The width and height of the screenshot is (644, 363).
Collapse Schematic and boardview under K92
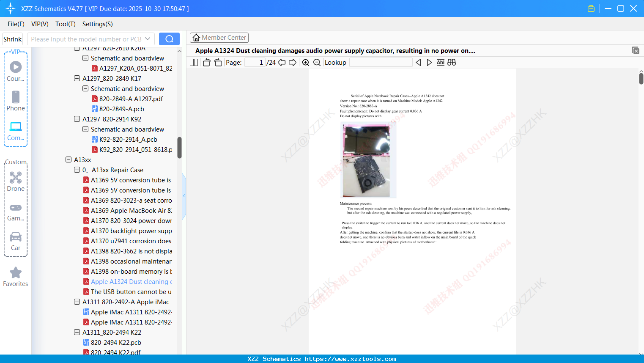(85, 129)
